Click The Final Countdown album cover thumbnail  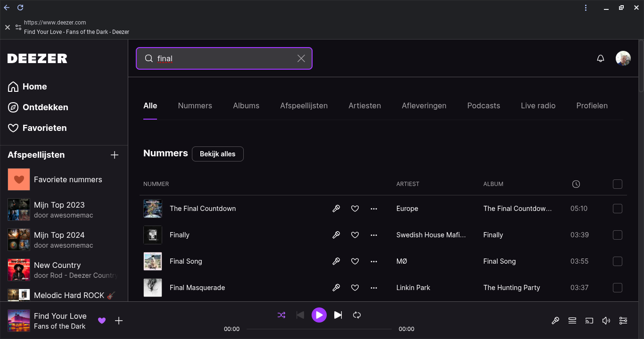[153, 209]
